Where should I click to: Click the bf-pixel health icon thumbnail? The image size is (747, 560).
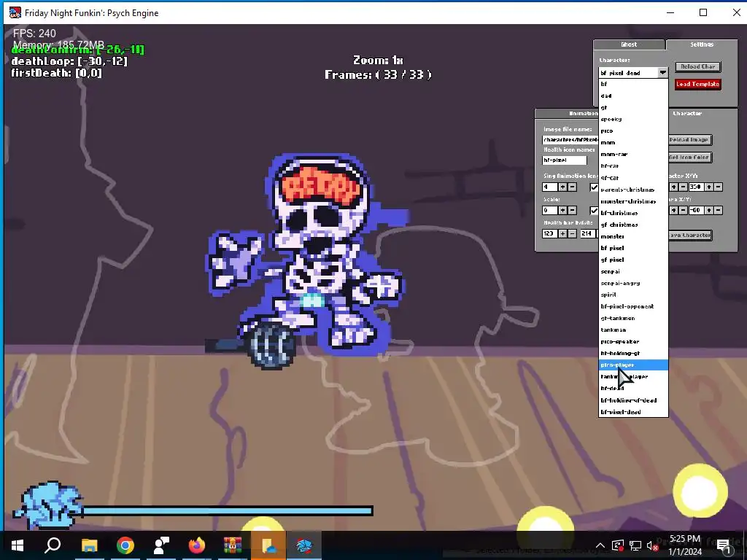[48, 505]
